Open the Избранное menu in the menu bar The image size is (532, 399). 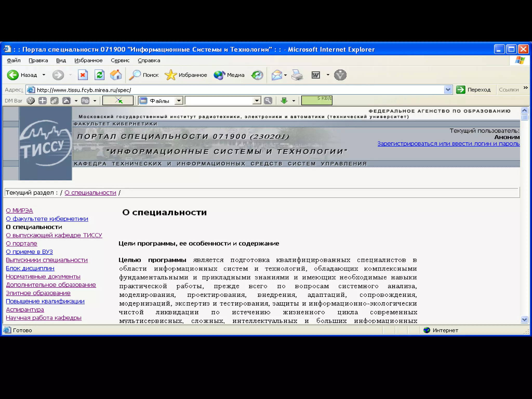click(x=89, y=61)
